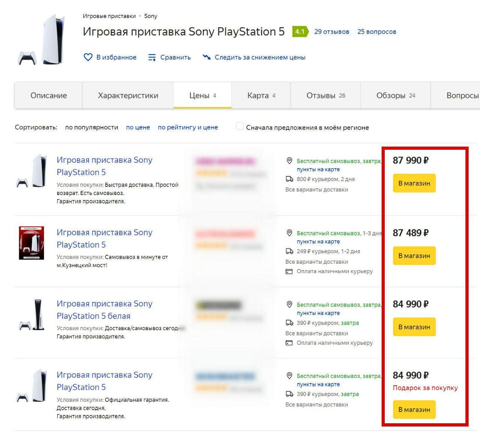Click В магазин button for 87 990 ₽ offer
The width and height of the screenshot is (480, 448).
[414, 183]
